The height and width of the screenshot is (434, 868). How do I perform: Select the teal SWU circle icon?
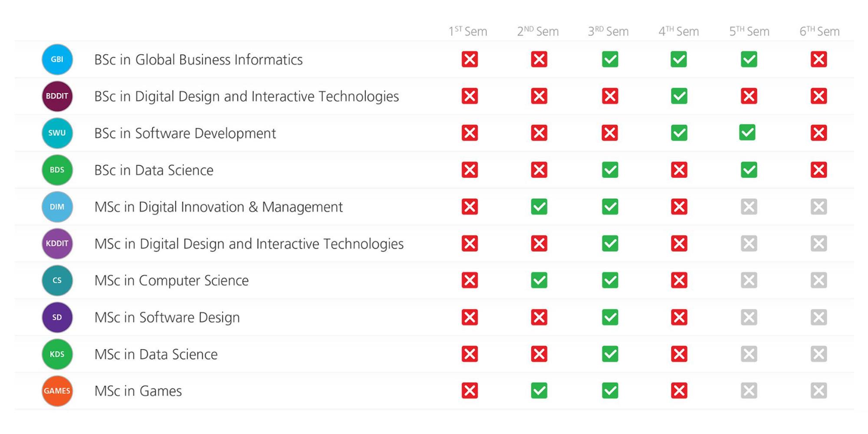(57, 133)
